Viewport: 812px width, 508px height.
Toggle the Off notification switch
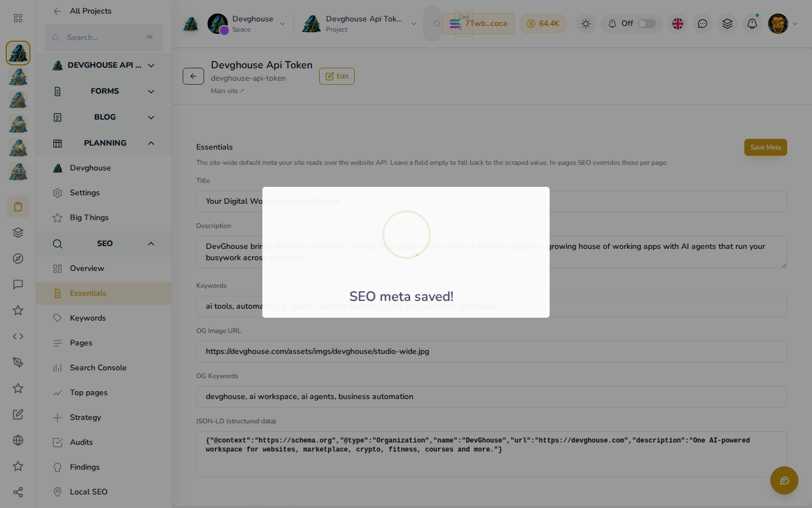pyautogui.click(x=647, y=24)
